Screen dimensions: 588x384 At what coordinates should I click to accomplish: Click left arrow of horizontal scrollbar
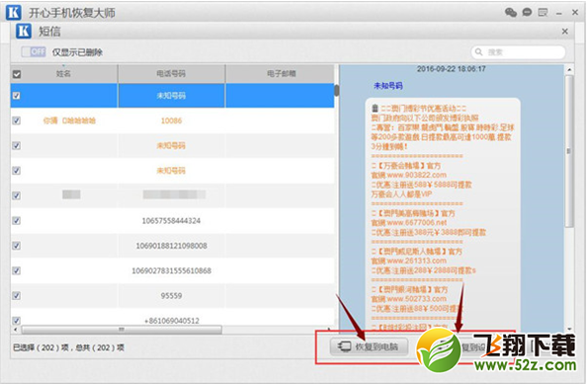coord(16,330)
